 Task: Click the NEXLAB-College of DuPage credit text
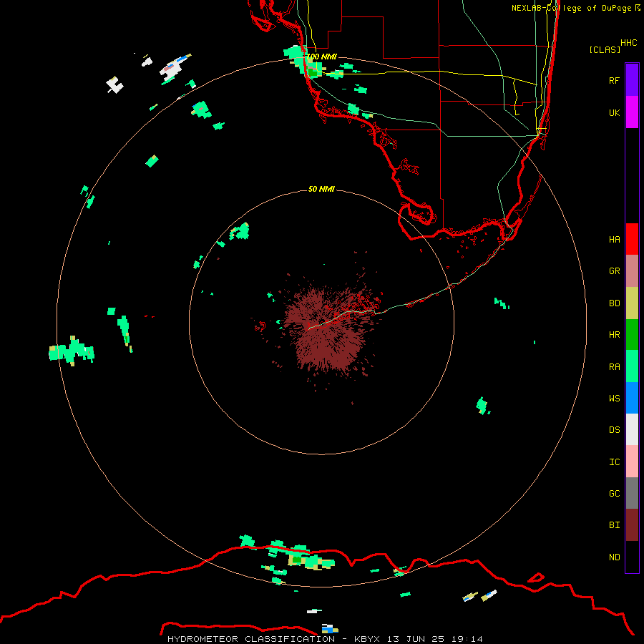(x=576, y=8)
